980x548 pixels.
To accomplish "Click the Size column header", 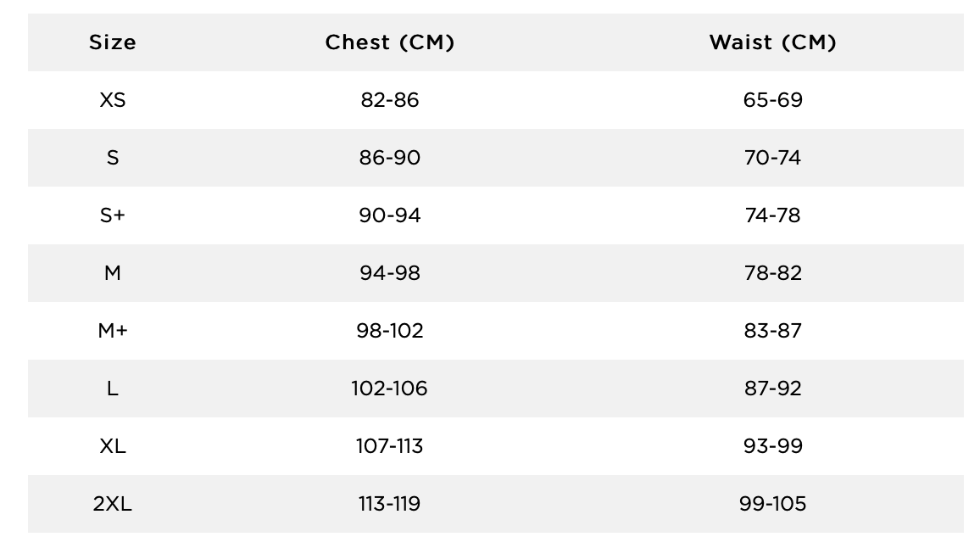I will click(x=113, y=42).
